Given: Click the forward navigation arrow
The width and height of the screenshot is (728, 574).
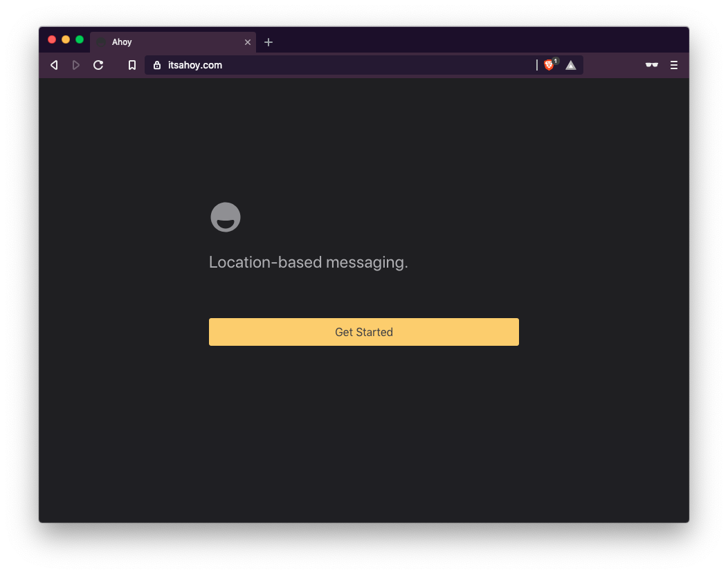Looking at the screenshot, I should [75, 65].
